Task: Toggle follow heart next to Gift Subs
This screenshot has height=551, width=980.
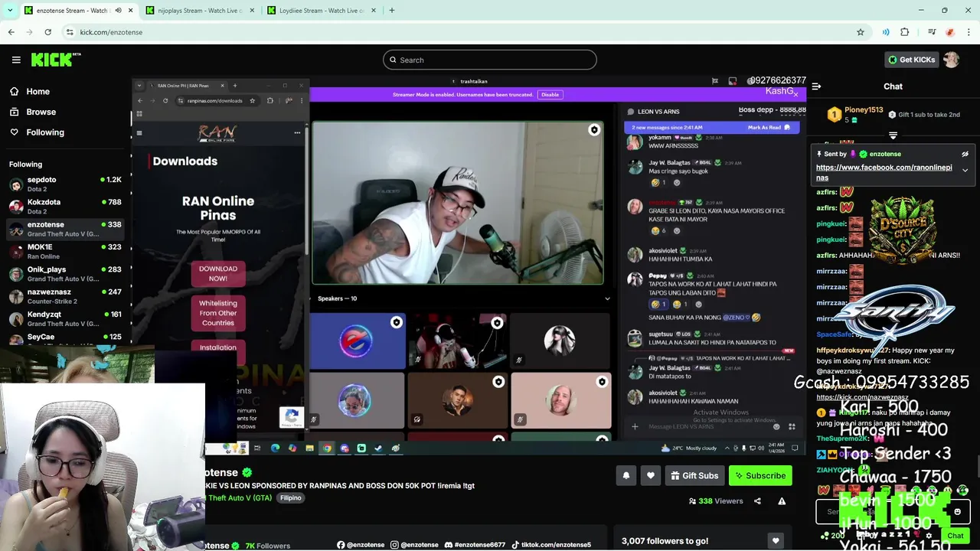Action: pyautogui.click(x=651, y=476)
